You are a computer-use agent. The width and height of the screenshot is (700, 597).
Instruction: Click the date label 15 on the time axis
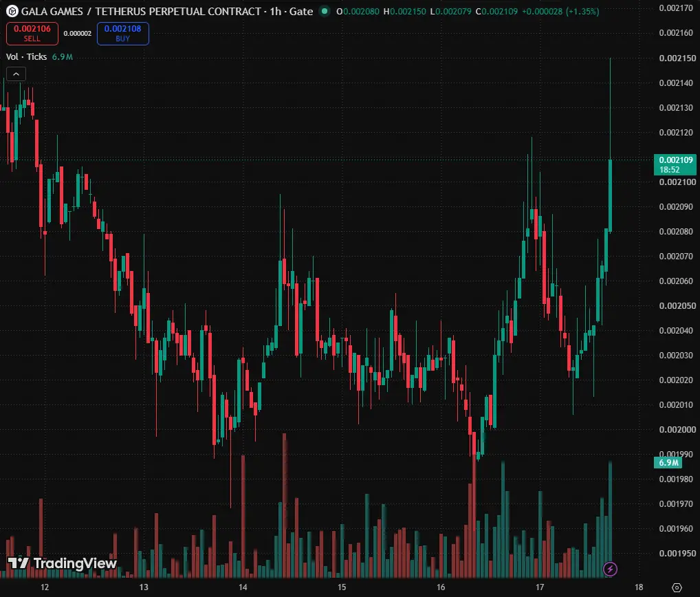[x=342, y=587]
